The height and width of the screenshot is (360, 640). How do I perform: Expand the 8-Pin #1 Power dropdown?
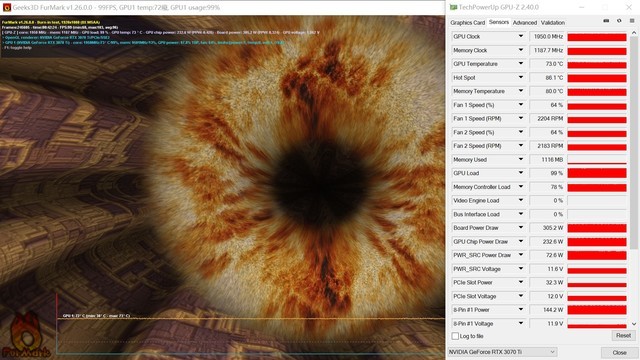coord(521,310)
